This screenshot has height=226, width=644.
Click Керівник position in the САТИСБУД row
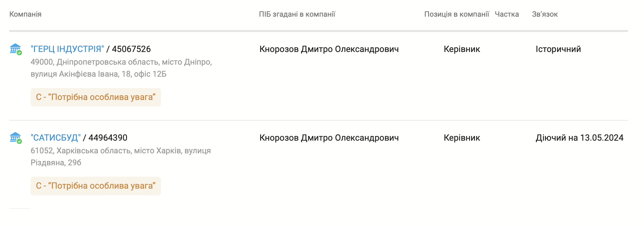coord(462,138)
